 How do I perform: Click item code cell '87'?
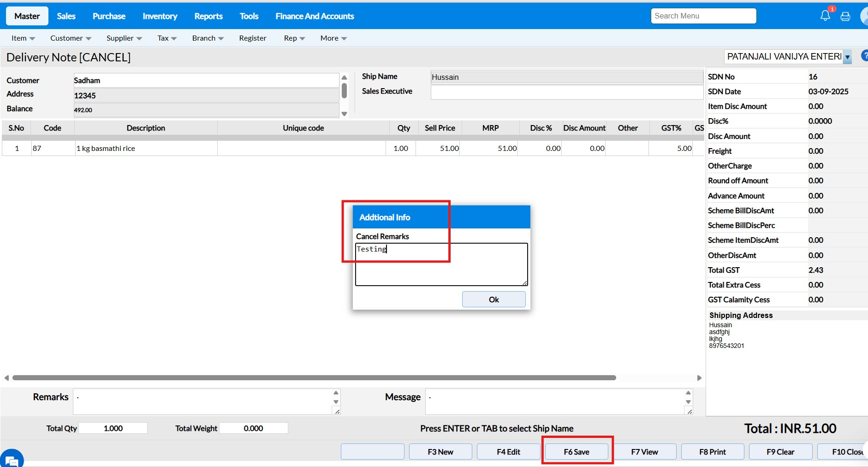click(x=53, y=148)
